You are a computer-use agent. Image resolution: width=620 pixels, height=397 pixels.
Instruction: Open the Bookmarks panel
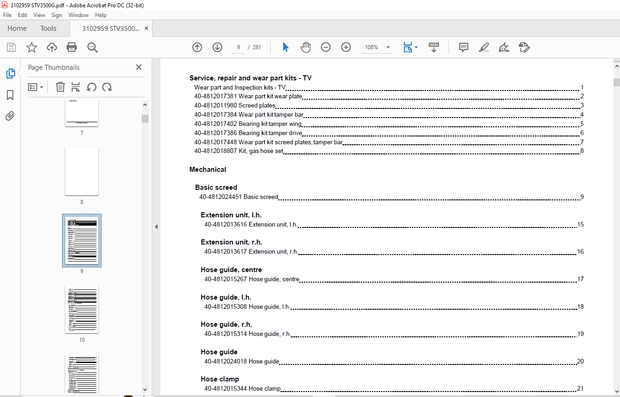coord(10,95)
